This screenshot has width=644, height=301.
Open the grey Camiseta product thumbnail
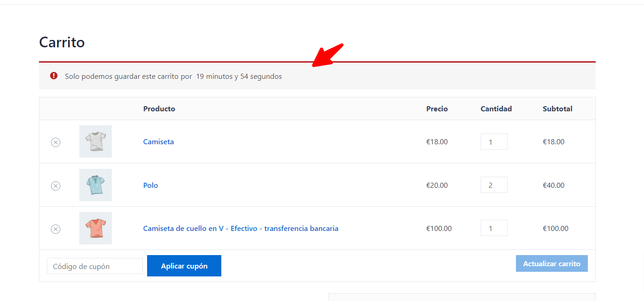[96, 141]
